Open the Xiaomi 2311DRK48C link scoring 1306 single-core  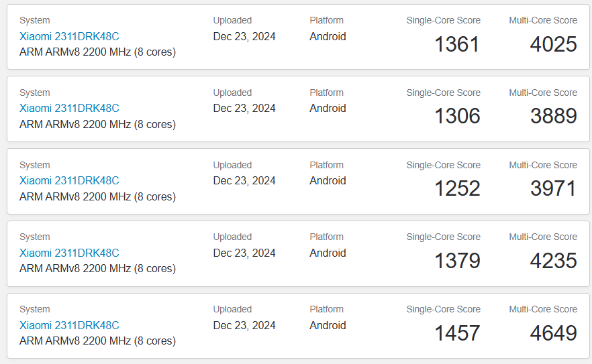[x=69, y=108]
